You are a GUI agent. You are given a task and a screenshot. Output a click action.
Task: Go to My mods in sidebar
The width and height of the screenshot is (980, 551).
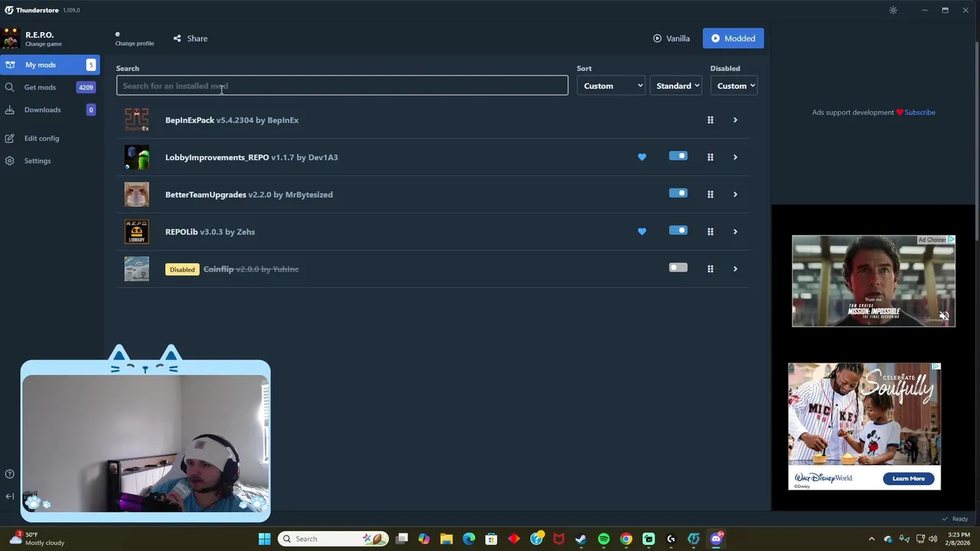50,65
